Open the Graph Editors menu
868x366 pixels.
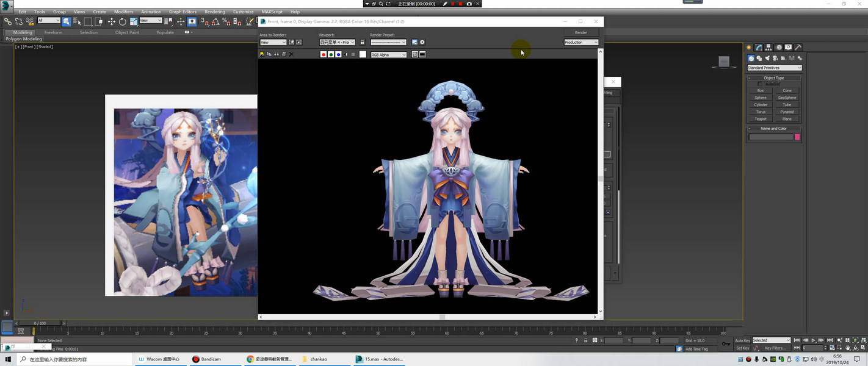(x=183, y=12)
